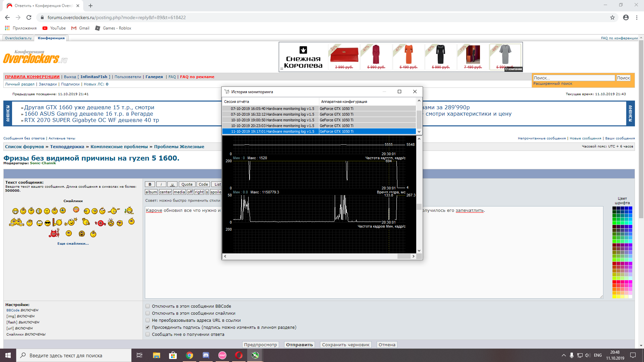Enable 'Сообщать мне о получении ответа'
This screenshot has height=362, width=644.
coord(148,334)
